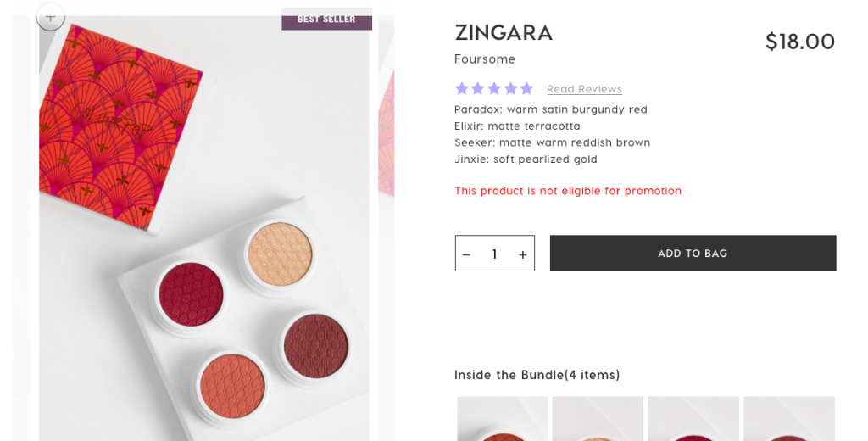Click the first rating star

pyautogui.click(x=462, y=88)
